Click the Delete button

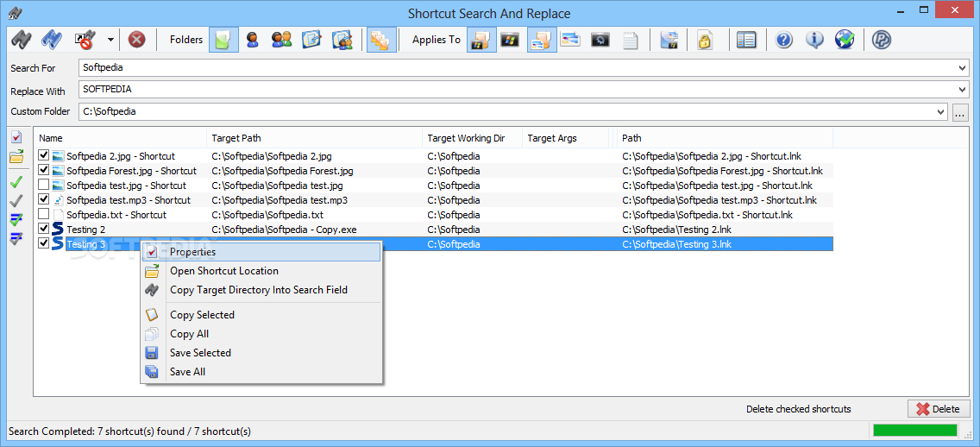(x=938, y=409)
